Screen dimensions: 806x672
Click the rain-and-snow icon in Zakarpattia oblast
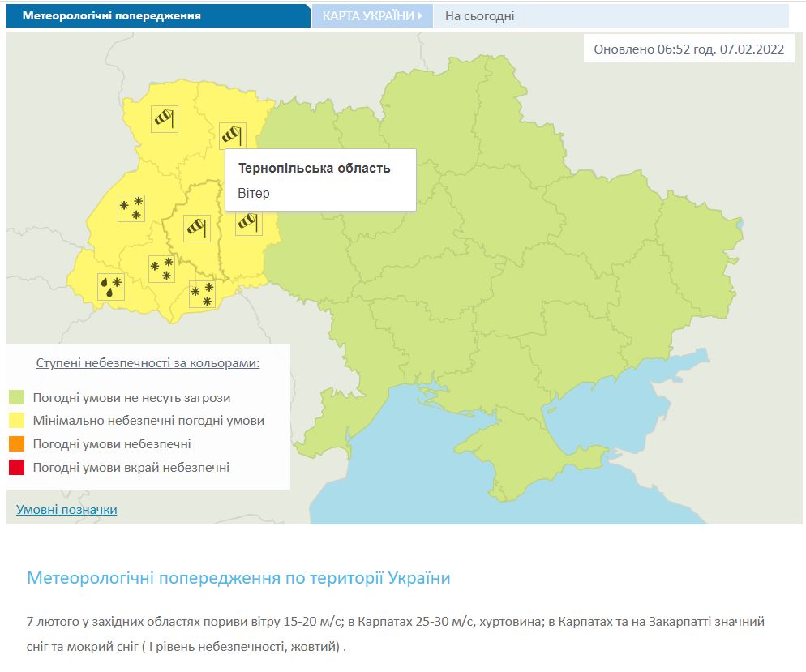[x=111, y=287]
